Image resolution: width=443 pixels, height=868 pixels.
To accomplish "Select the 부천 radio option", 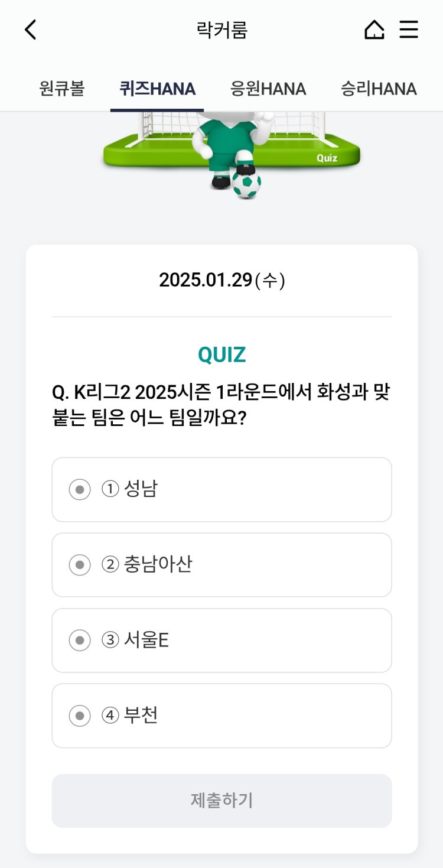I will 80,716.
